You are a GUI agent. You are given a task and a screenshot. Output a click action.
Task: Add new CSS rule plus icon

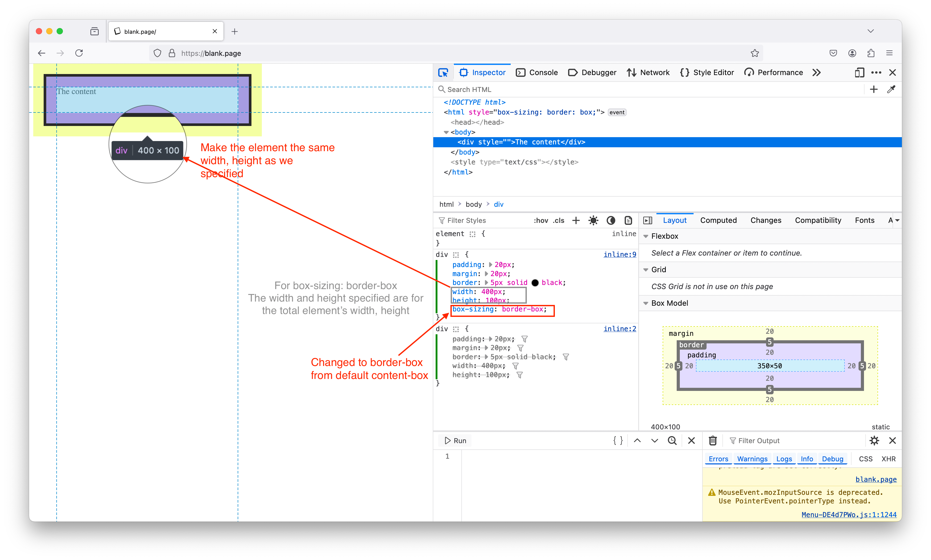click(576, 220)
